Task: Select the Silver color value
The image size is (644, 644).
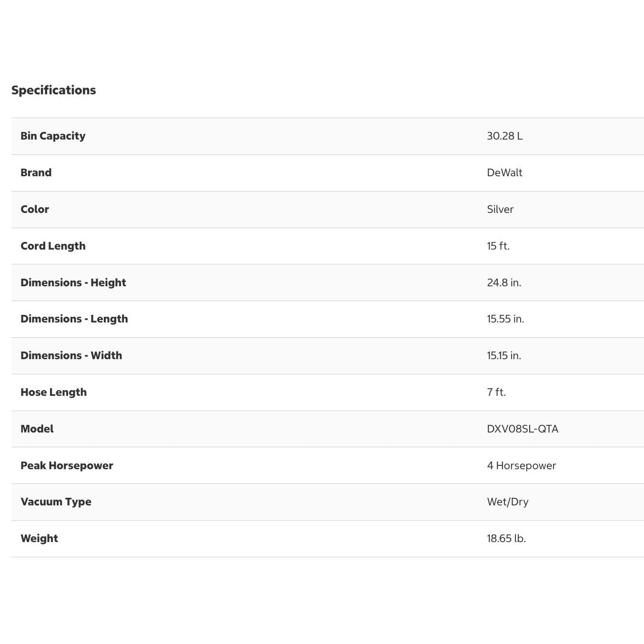Action: click(x=500, y=209)
